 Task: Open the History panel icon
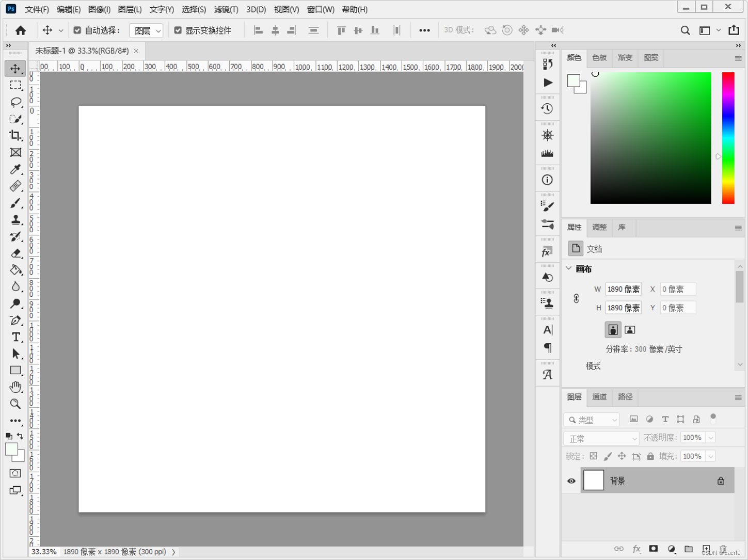click(x=547, y=108)
